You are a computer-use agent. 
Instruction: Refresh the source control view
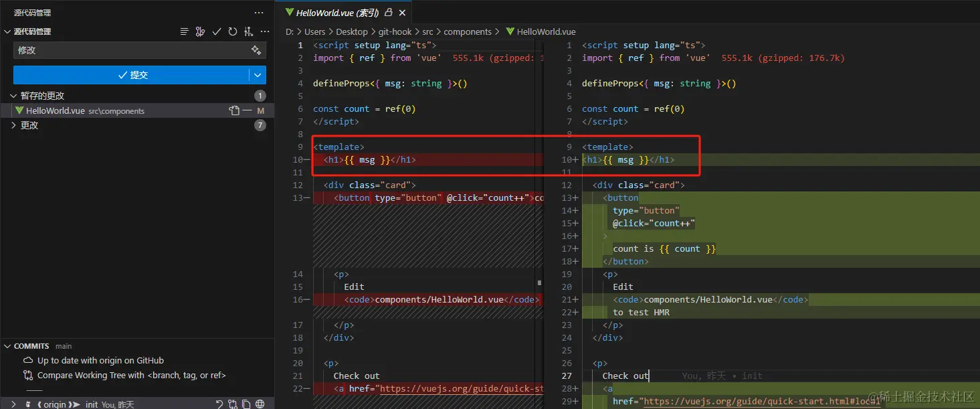(232, 31)
